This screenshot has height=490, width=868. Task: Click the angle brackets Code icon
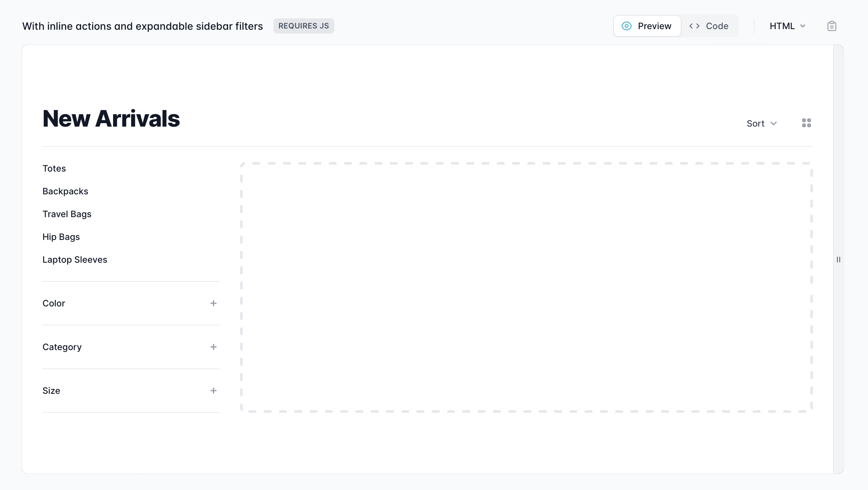click(x=694, y=26)
